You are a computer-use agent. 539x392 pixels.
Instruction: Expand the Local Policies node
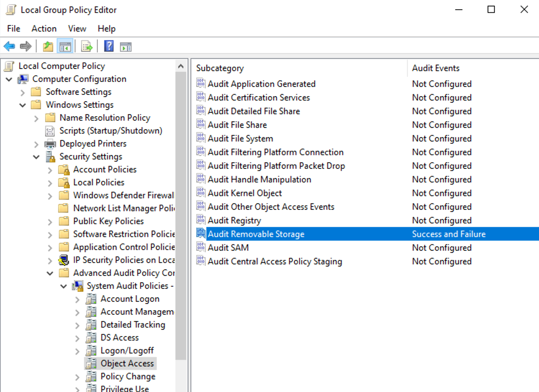coord(50,183)
